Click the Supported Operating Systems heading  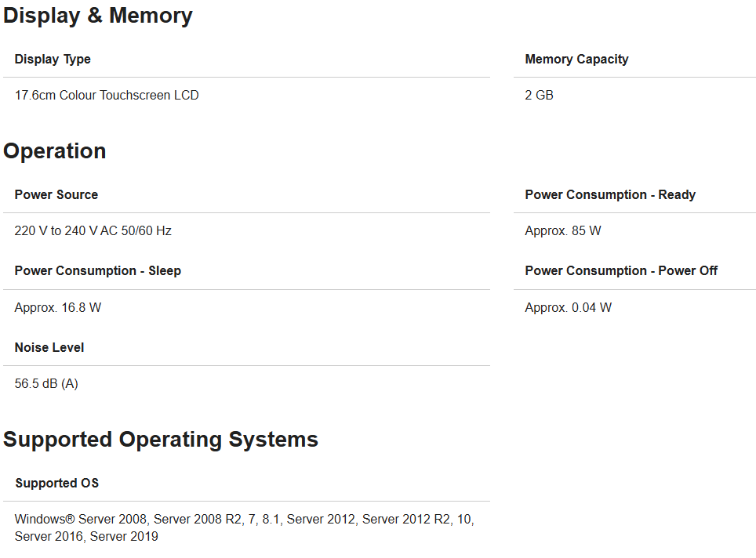click(x=161, y=440)
